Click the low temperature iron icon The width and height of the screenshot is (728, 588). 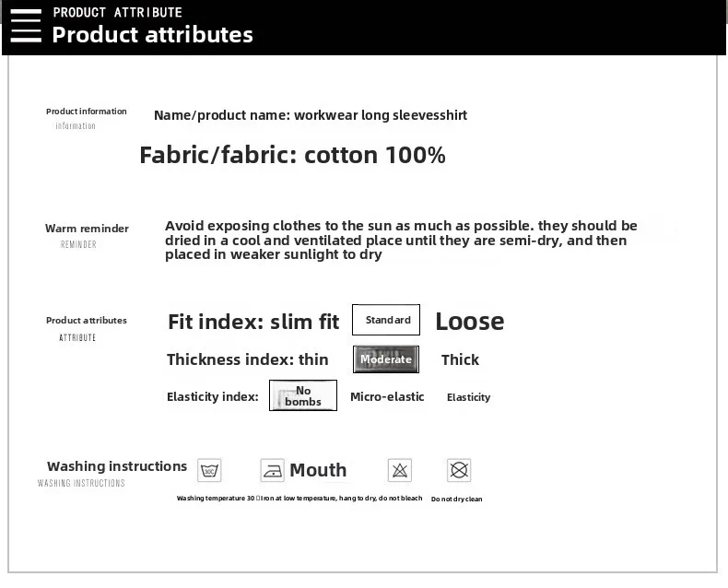tap(272, 471)
